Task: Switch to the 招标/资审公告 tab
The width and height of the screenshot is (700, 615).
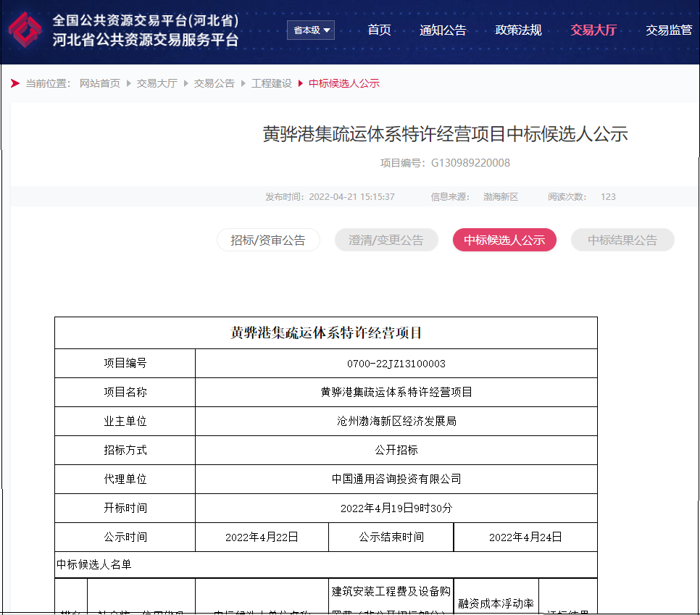Action: point(268,240)
